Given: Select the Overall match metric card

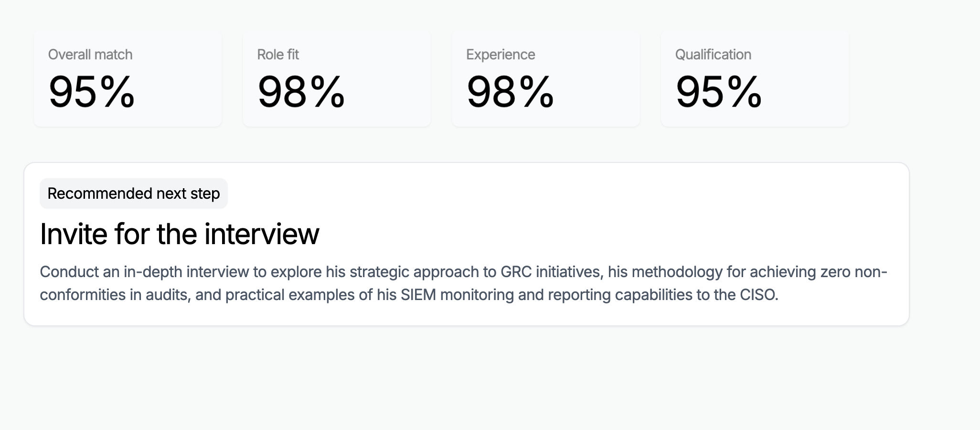Looking at the screenshot, I should [x=128, y=78].
